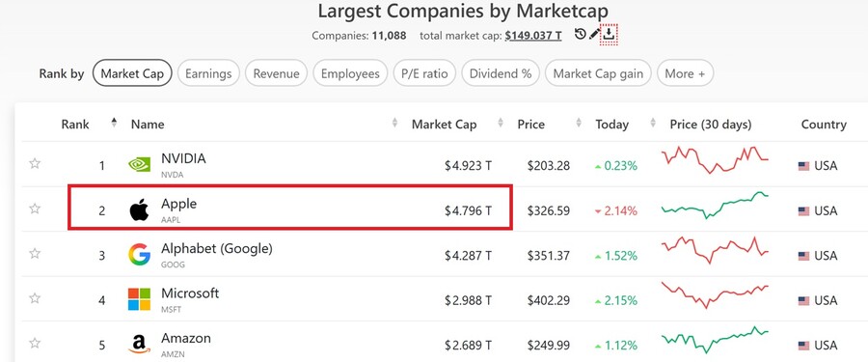Sort using the Price column arrows
Screen dimensions: 868x362
pyautogui.click(x=579, y=123)
